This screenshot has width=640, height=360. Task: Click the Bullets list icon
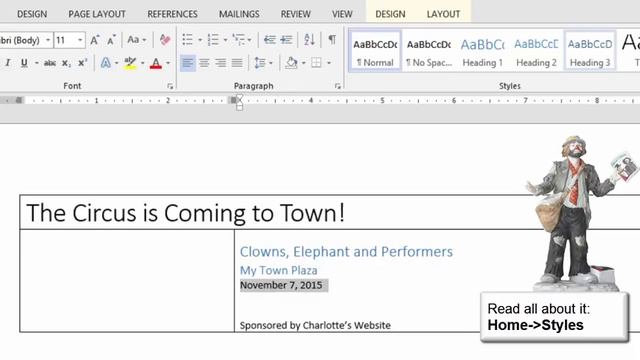coord(188,40)
